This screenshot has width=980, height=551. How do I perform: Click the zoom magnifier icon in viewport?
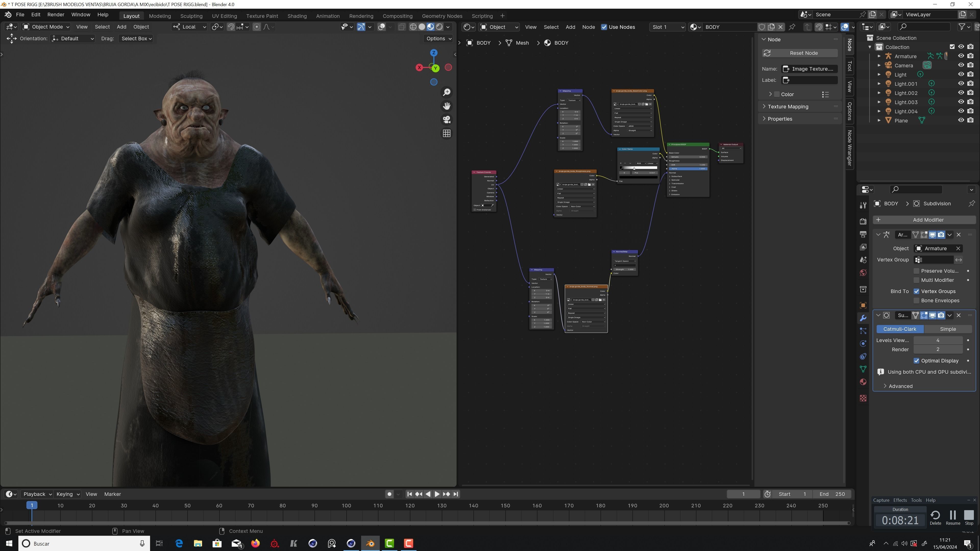click(447, 92)
